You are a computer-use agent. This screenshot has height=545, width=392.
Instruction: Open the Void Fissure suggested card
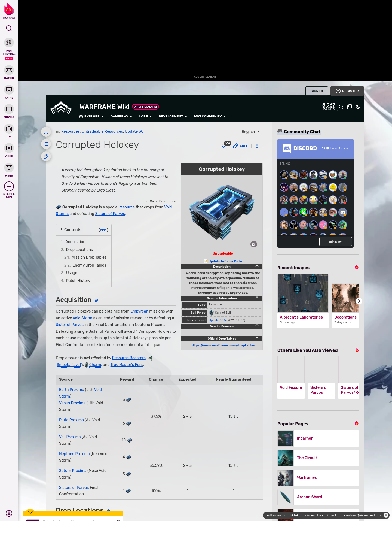tap(291, 377)
